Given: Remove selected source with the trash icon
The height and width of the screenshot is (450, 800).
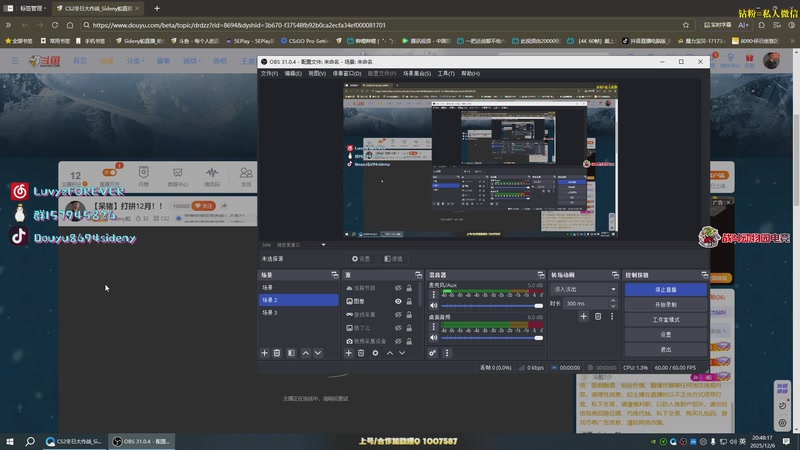Looking at the screenshot, I should click(361, 353).
